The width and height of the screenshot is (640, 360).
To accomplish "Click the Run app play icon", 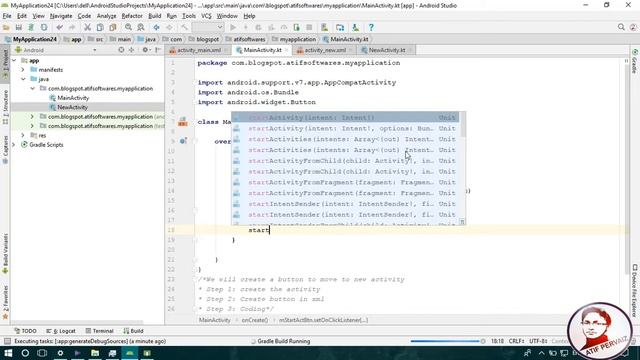I will (233, 27).
